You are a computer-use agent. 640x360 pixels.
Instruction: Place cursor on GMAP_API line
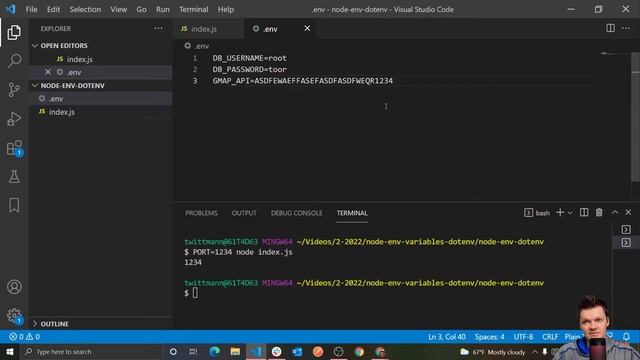click(302, 81)
